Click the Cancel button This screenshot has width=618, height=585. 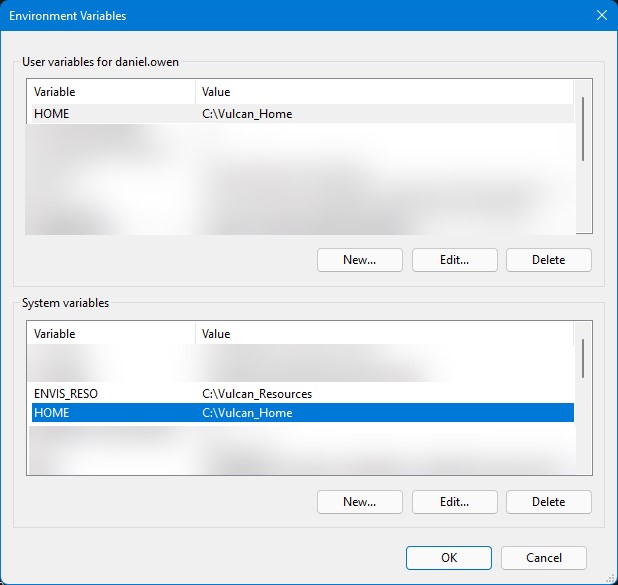[x=544, y=558]
